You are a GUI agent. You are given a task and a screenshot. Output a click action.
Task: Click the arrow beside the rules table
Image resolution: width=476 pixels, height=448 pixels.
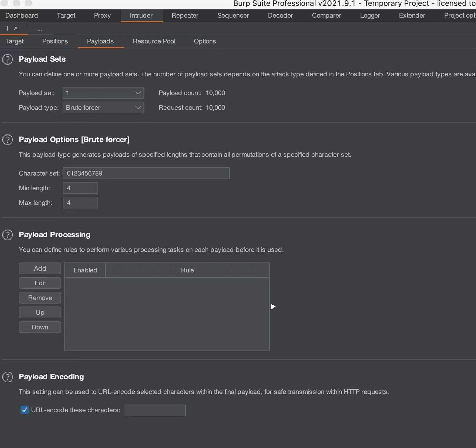pos(273,306)
